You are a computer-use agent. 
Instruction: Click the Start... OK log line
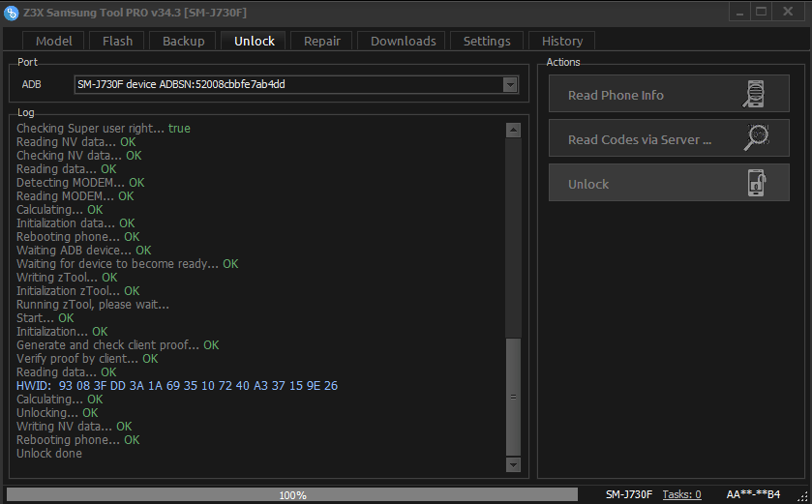[45, 318]
